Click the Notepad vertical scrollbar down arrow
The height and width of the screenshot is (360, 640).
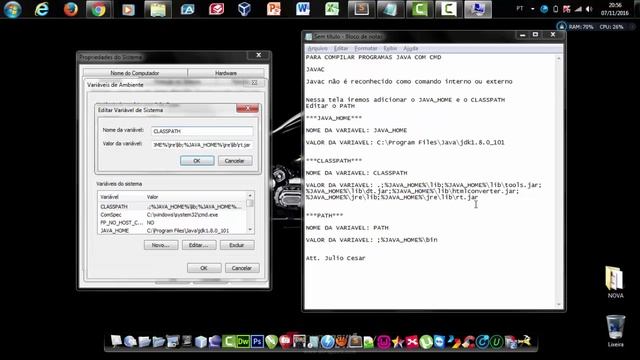click(x=559, y=304)
